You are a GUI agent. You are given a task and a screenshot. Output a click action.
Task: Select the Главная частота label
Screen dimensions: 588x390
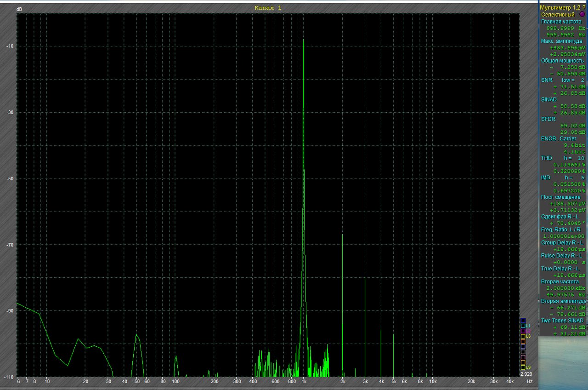561,22
